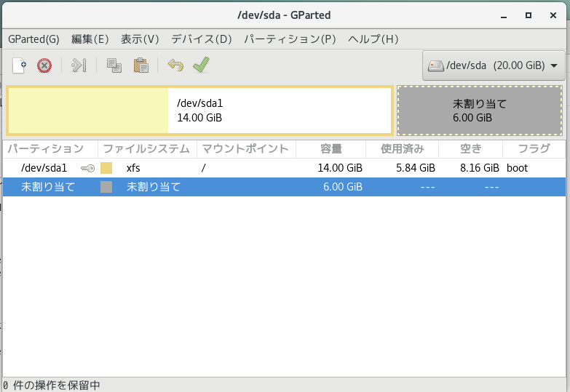The height and width of the screenshot is (392, 570).
Task: Minimize the GParted window
Action: 504,15
